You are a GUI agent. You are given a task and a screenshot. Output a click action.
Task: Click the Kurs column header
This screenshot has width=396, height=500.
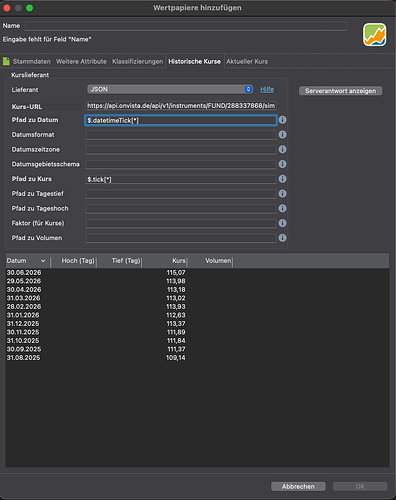tap(165, 261)
